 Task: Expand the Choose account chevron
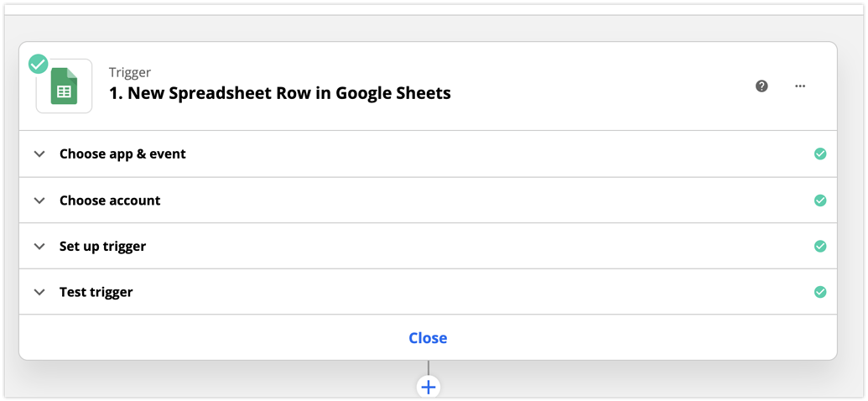(x=39, y=200)
